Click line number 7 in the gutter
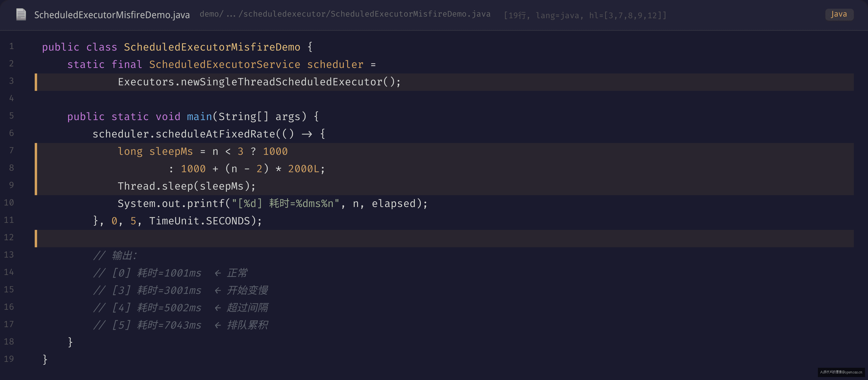The image size is (868, 380). coord(11,150)
